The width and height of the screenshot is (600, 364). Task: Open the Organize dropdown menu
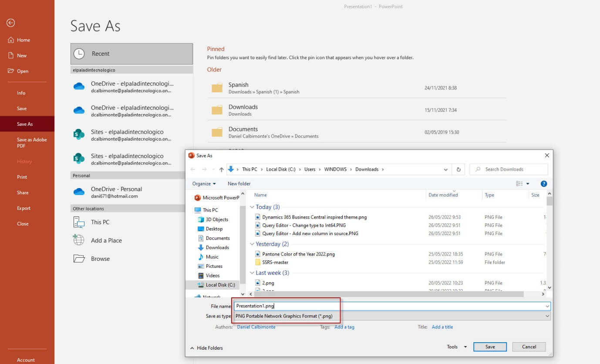[204, 184]
